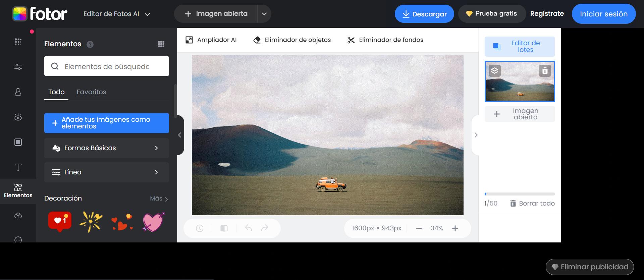Click the Descargar button
The width and height of the screenshot is (644, 280).
pyautogui.click(x=424, y=14)
